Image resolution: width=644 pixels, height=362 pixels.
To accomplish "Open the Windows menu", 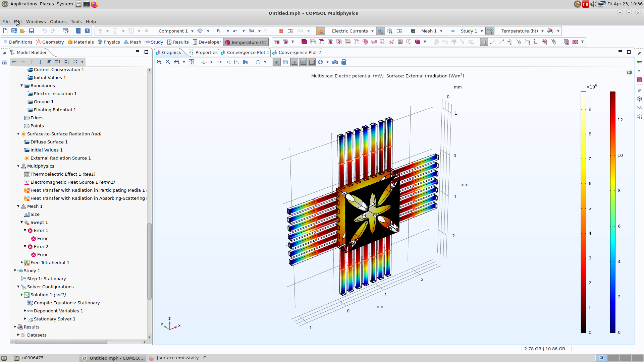I will point(36,21).
